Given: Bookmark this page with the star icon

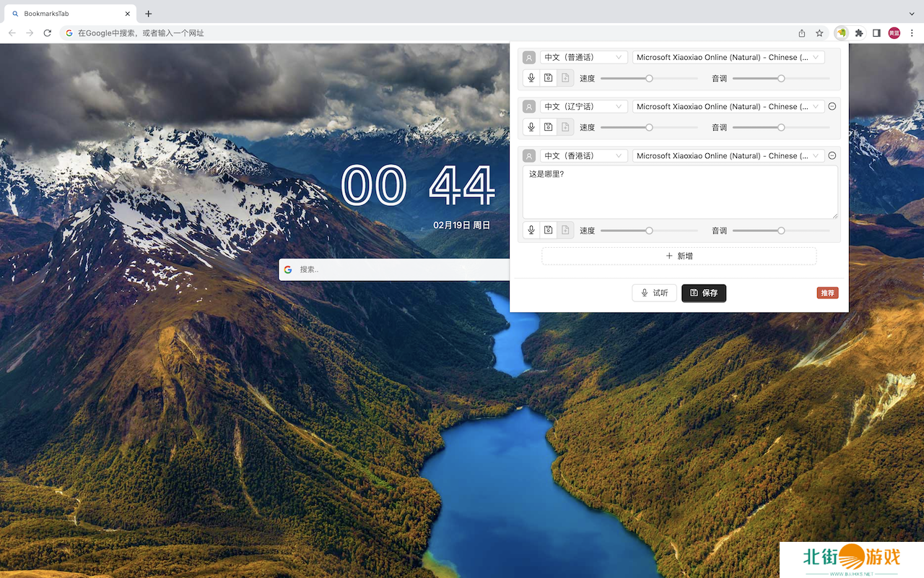Looking at the screenshot, I should [819, 33].
